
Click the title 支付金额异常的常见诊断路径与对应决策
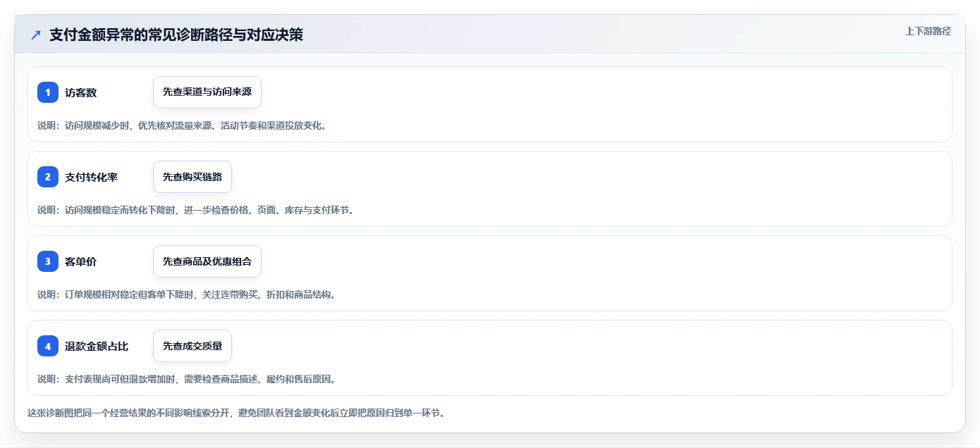click(x=176, y=35)
